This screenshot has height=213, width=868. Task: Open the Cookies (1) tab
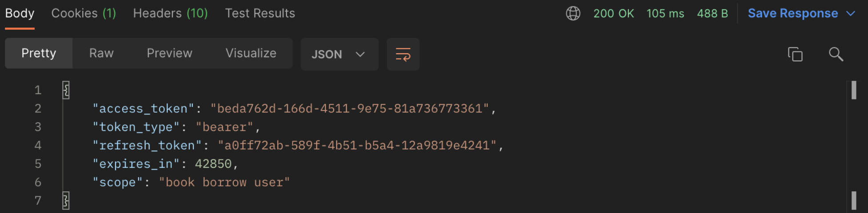click(x=84, y=13)
